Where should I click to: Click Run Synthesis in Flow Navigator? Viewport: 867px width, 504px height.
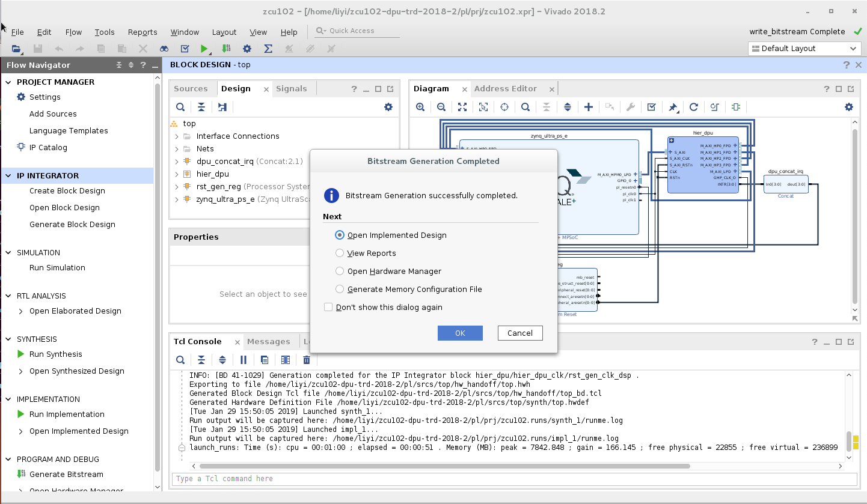(x=55, y=354)
